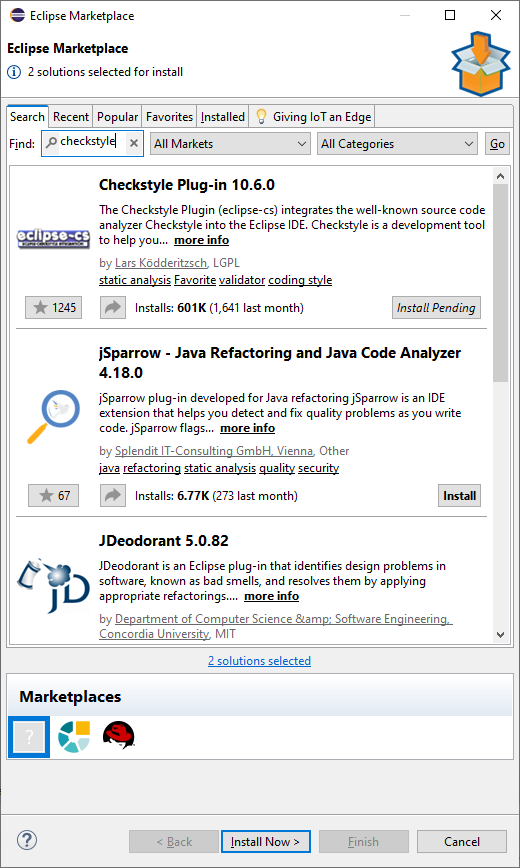Click Checkstyle's static analysis tag
520x868 pixels.
pyautogui.click(x=135, y=280)
